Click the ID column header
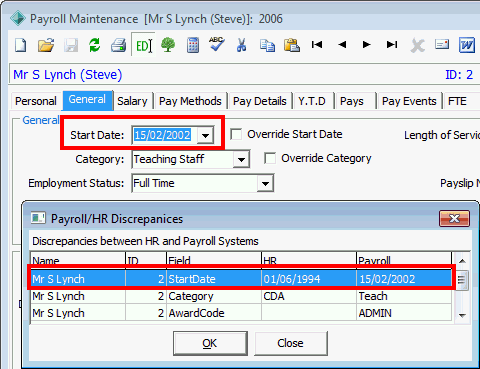This screenshot has height=369, width=480. [146, 260]
